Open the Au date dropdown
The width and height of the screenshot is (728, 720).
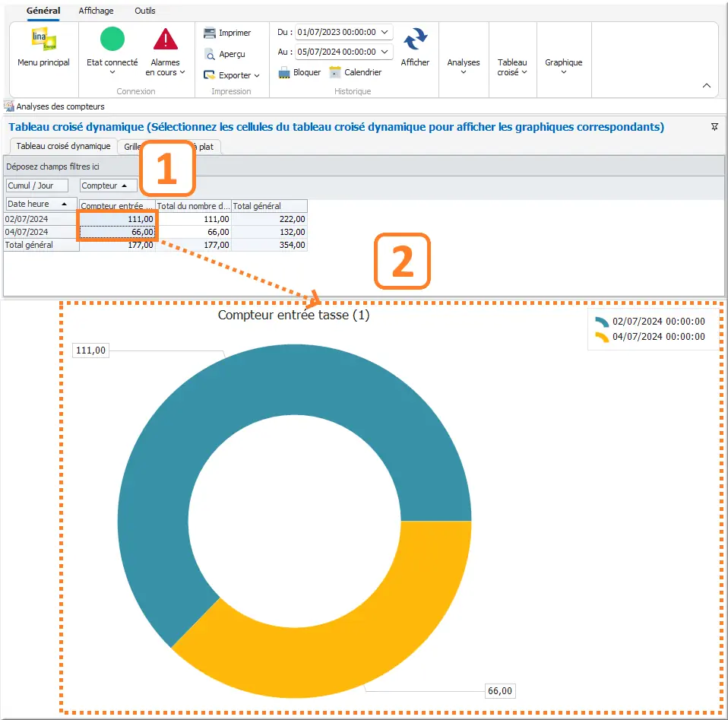pos(385,52)
